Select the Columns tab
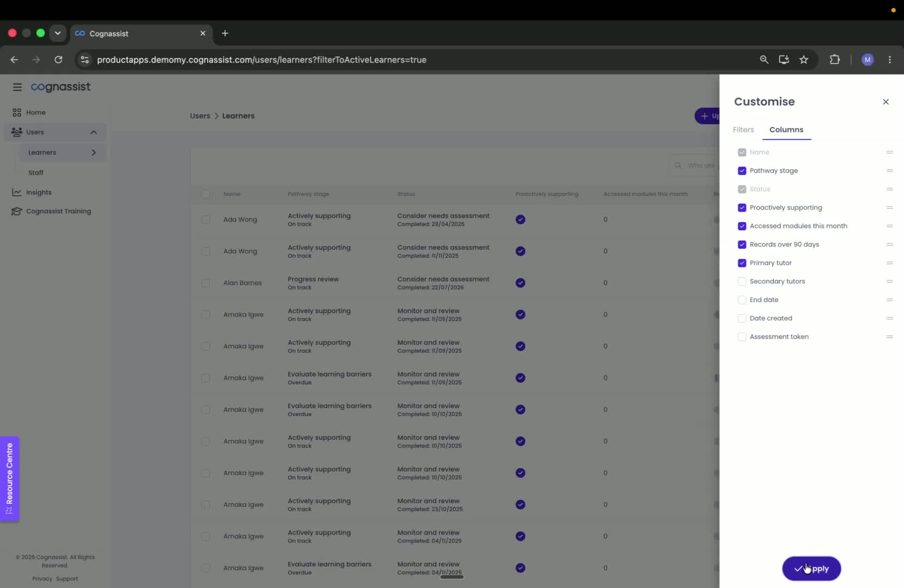This screenshot has width=904, height=588. (786, 130)
